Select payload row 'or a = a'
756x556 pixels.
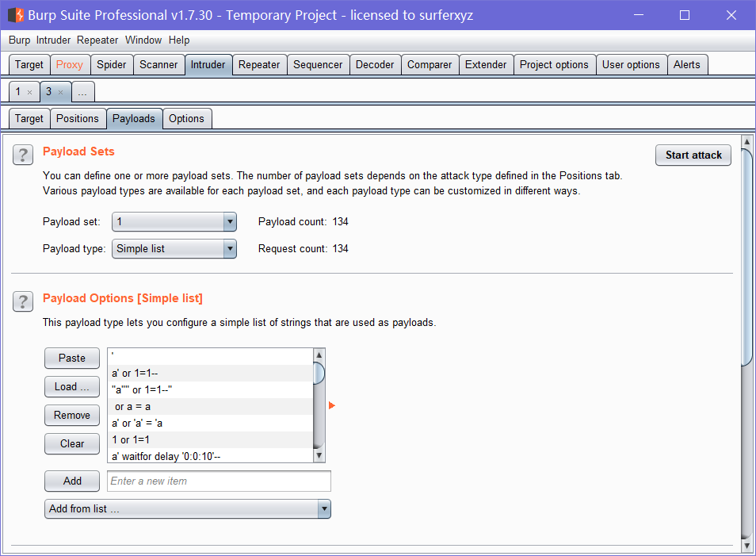click(211, 406)
